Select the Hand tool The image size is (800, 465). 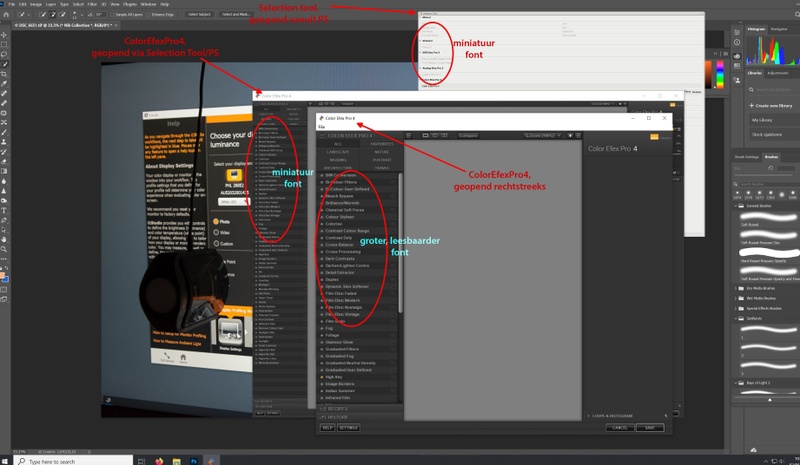(4, 239)
